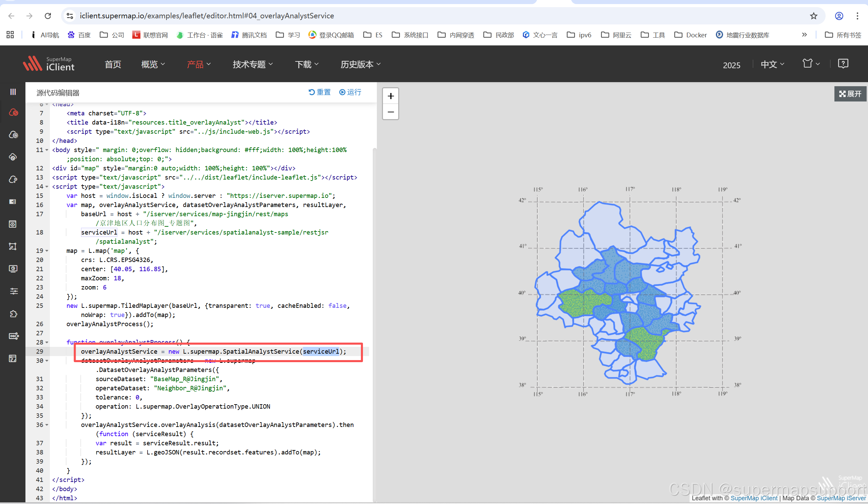Collapse code fold at line 19
The image size is (868, 504).
pyautogui.click(x=47, y=250)
